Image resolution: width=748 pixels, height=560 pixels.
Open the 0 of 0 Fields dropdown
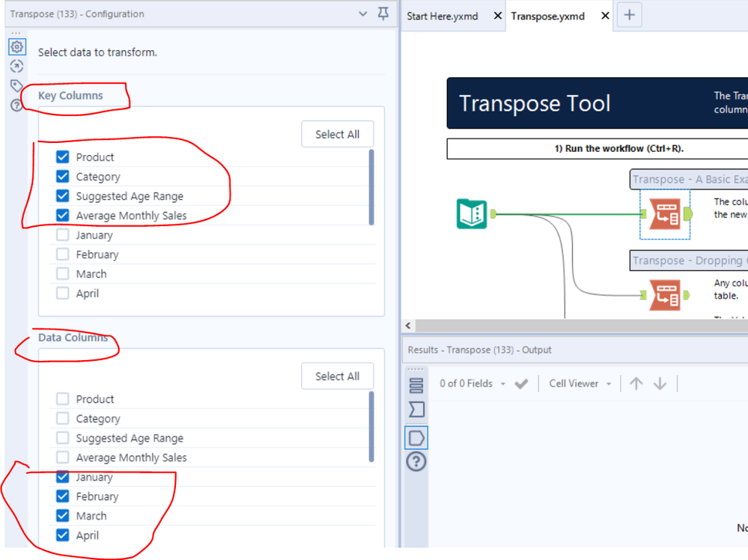point(472,383)
